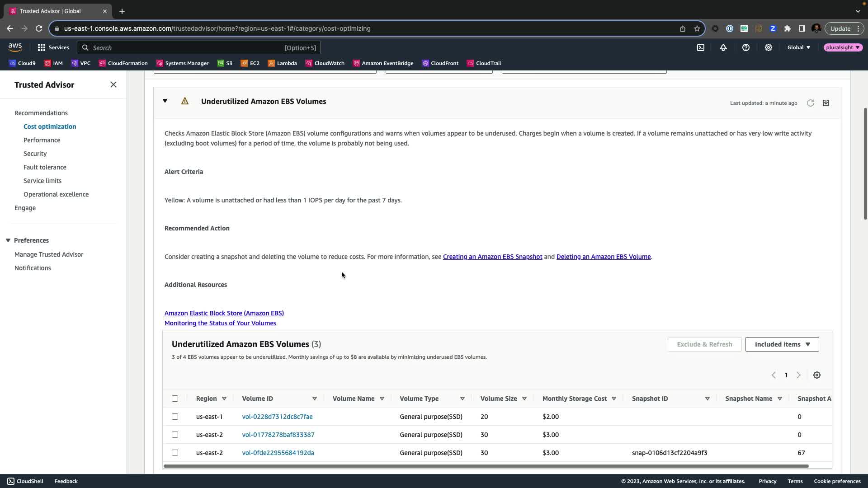
Task: Open the Global region dropdown
Action: coord(799,47)
